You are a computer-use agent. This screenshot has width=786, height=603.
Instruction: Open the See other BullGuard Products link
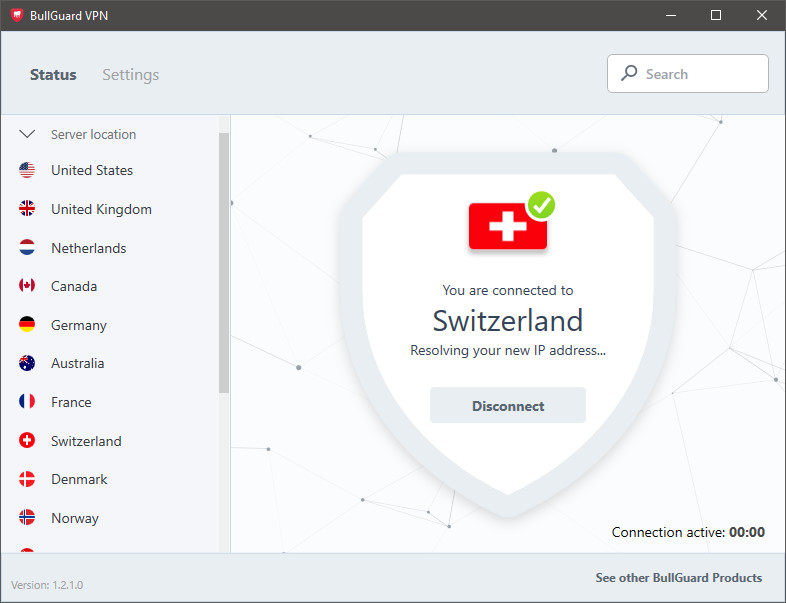[679, 577]
